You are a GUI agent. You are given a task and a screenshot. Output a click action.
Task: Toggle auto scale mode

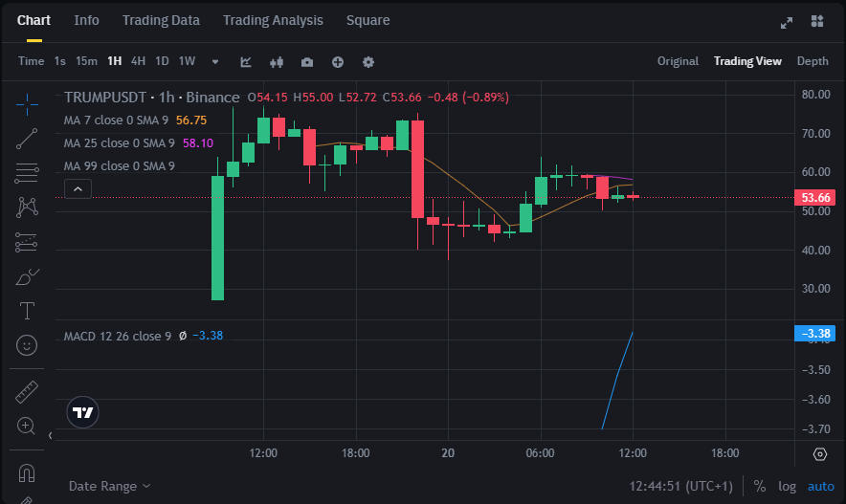pos(821,486)
